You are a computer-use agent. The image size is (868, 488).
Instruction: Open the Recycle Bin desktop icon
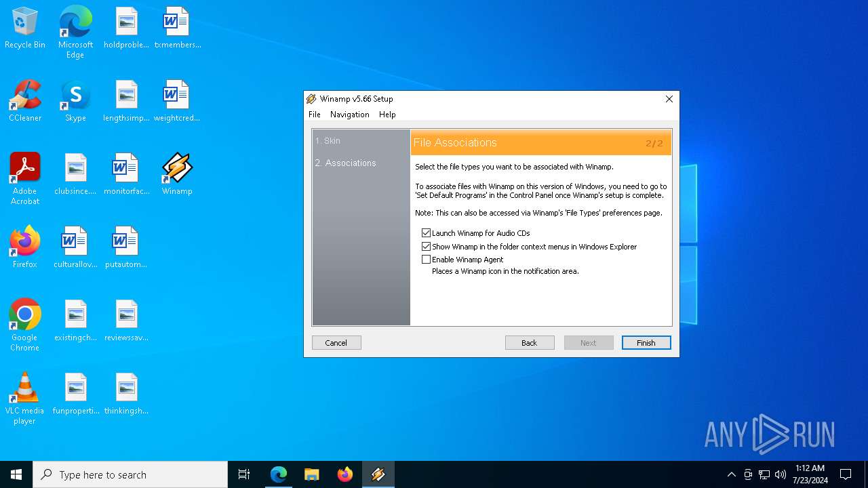pyautogui.click(x=25, y=28)
